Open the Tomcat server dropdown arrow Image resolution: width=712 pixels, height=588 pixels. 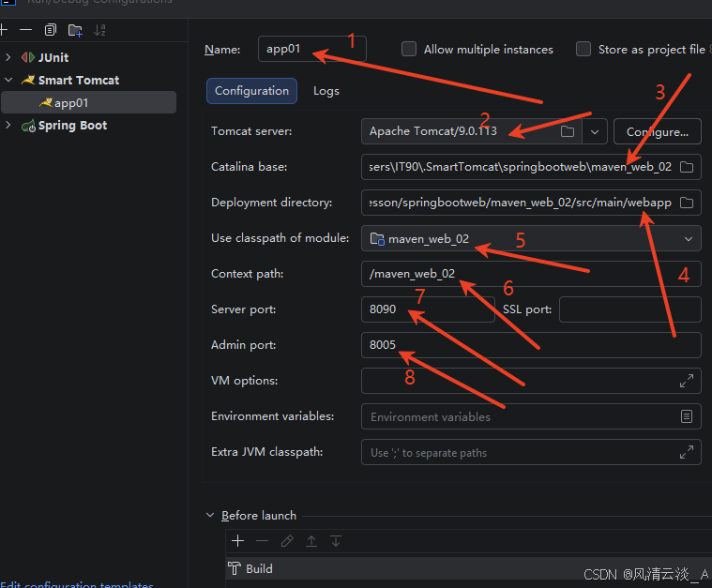tap(595, 131)
